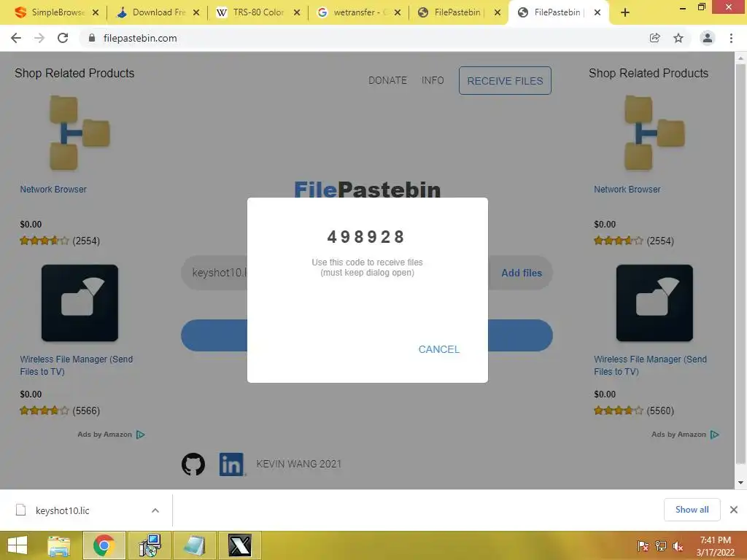Viewport: 747px width, 560px height.
Task: Open right Network Browser product link
Action: click(x=627, y=190)
